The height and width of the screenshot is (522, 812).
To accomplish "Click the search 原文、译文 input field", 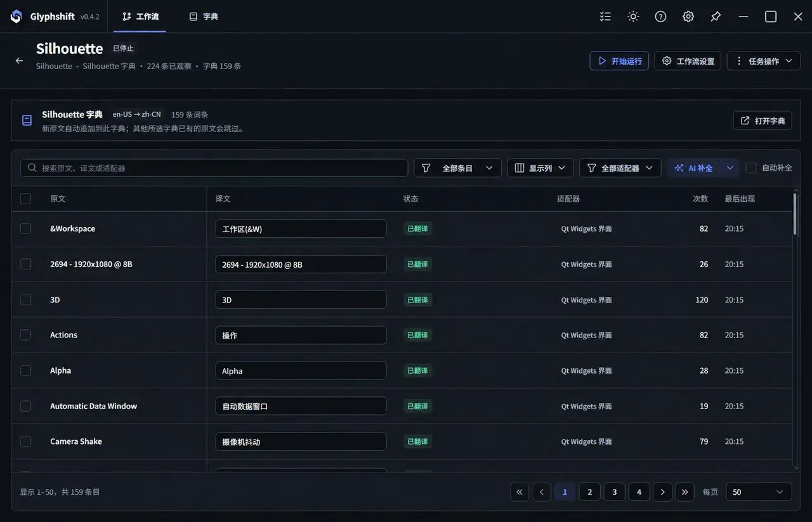I will [214, 168].
